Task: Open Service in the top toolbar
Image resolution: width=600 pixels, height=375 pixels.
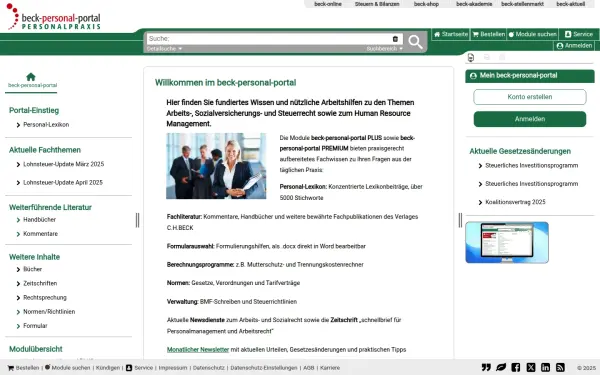Action: tap(579, 34)
